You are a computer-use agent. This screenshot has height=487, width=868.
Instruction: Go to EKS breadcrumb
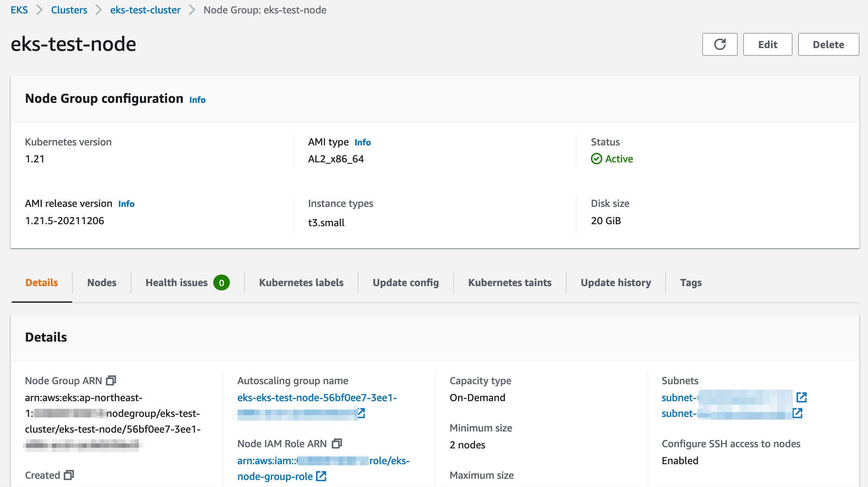(x=19, y=10)
